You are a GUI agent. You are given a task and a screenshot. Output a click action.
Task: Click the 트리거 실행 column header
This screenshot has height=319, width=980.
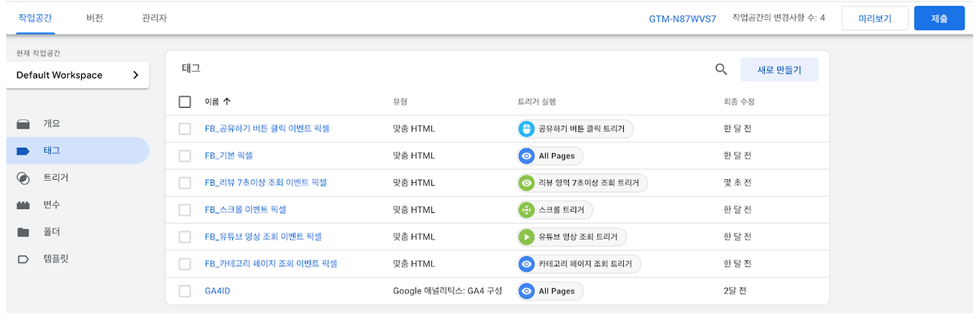pos(537,101)
